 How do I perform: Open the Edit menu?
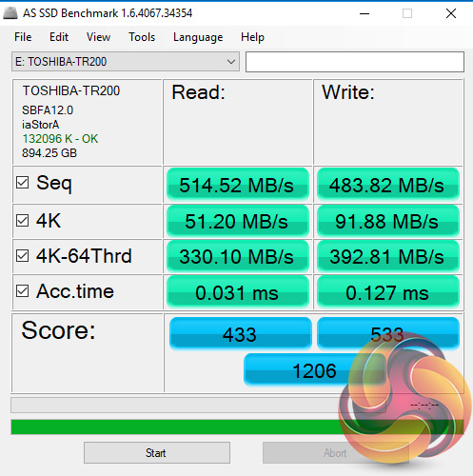59,37
